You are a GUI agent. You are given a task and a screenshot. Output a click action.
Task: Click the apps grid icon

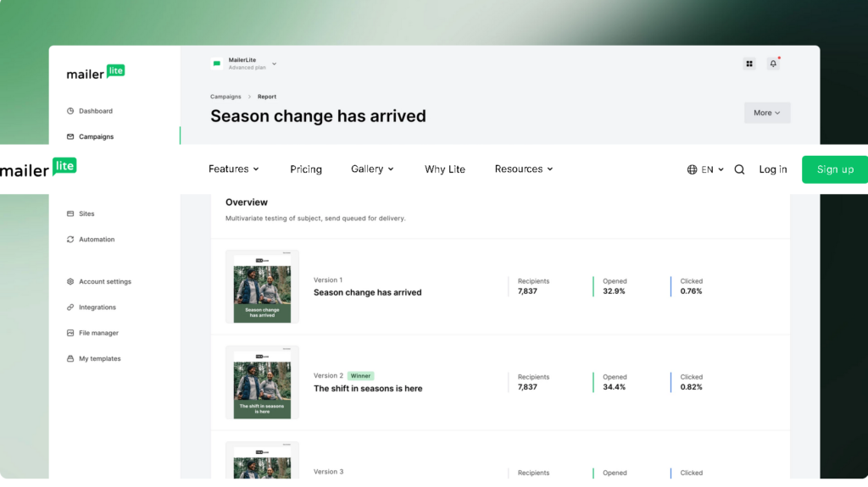pyautogui.click(x=749, y=64)
